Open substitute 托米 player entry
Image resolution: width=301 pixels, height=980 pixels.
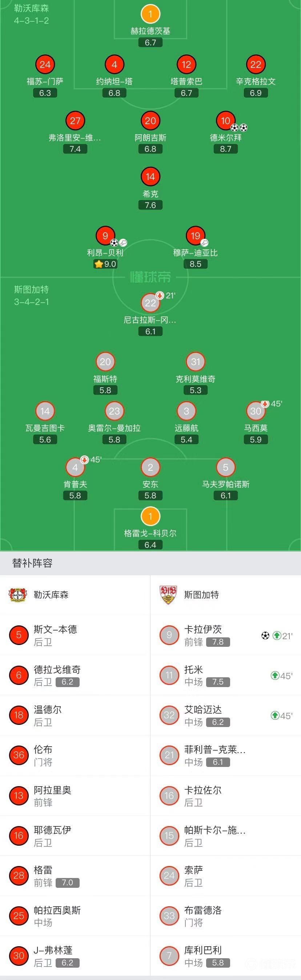(x=225, y=675)
